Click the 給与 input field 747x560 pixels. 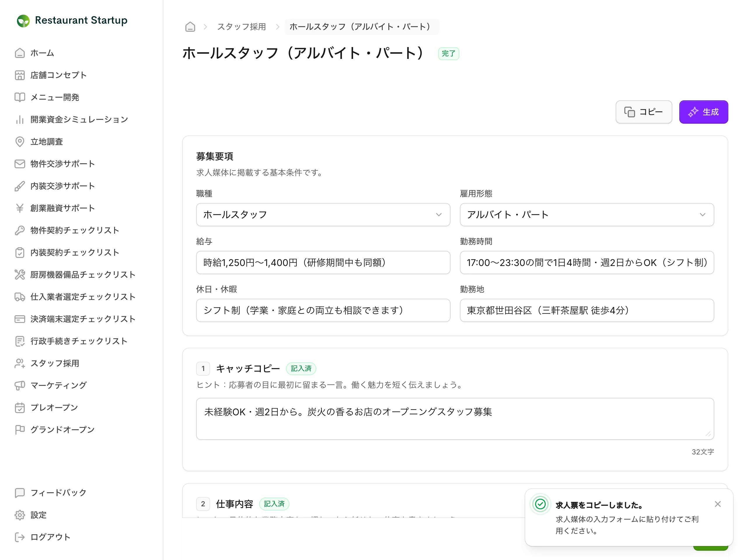[323, 262]
